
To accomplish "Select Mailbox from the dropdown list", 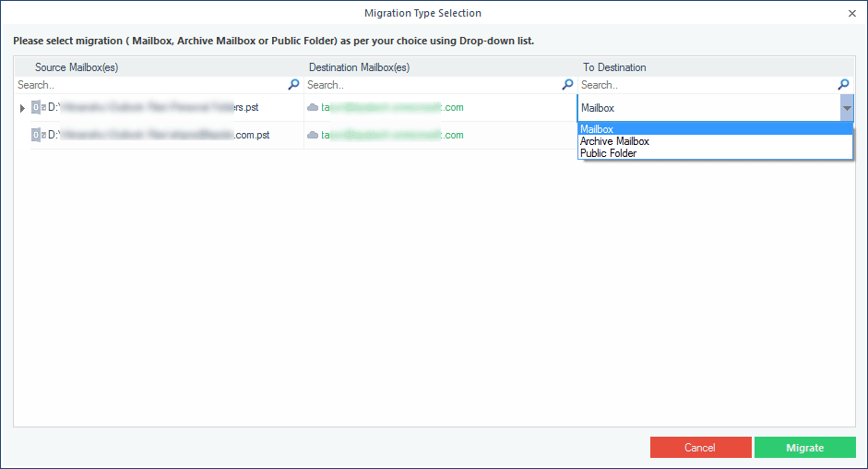I will [x=715, y=129].
